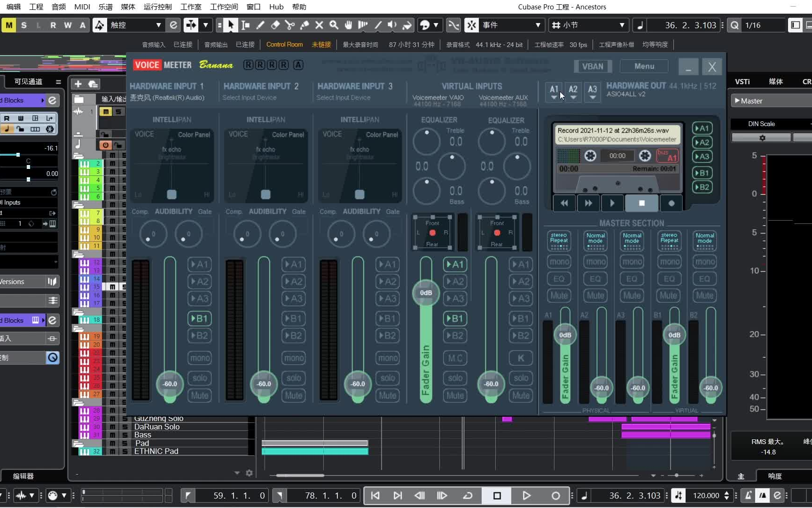
Task: Click the VBAN button in Voicemeeter
Action: [x=593, y=66]
